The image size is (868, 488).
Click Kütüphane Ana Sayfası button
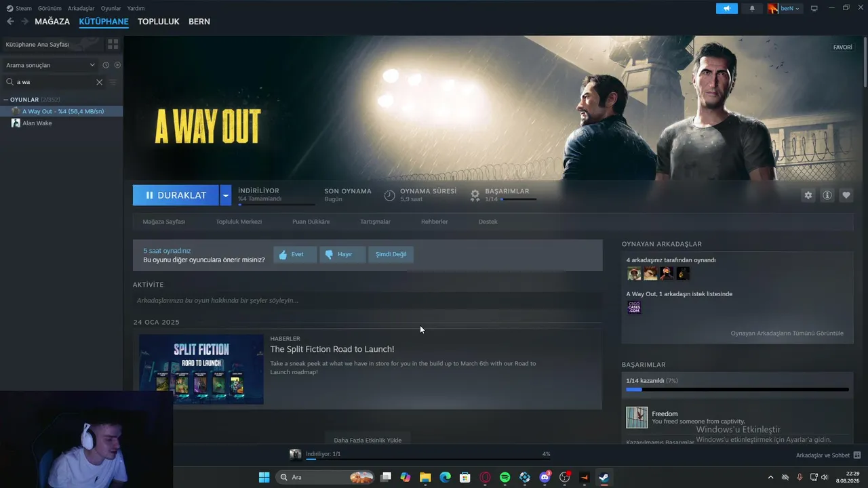click(52, 44)
